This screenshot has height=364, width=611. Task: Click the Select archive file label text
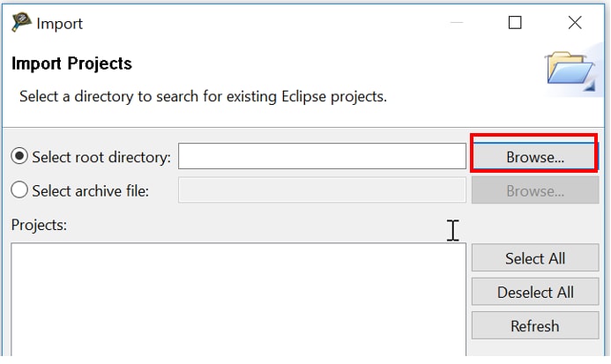point(90,190)
